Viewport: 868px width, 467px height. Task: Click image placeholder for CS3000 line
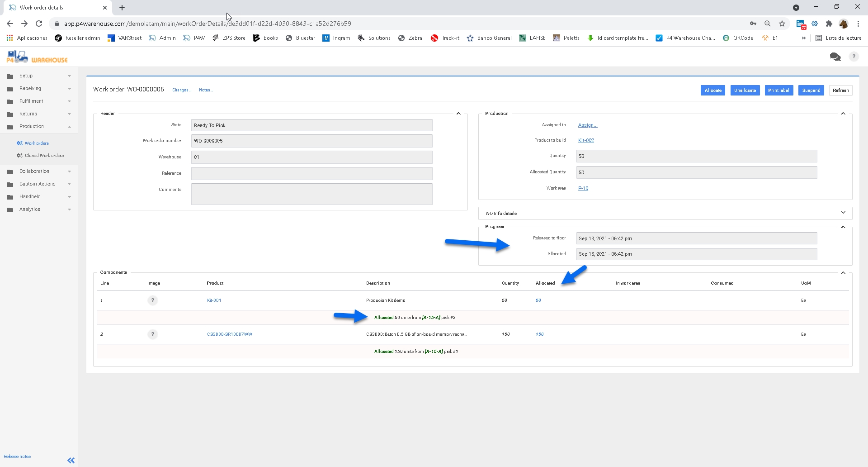(x=153, y=334)
